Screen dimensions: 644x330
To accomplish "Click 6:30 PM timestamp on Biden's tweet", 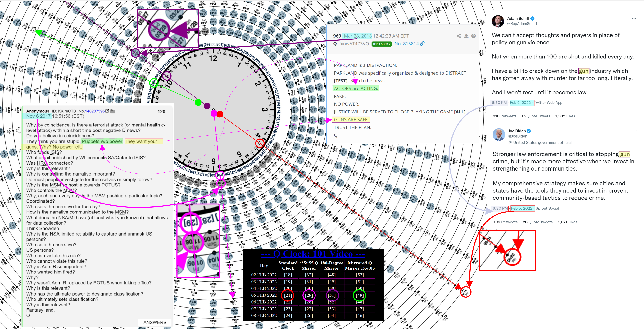I will (500, 208).
